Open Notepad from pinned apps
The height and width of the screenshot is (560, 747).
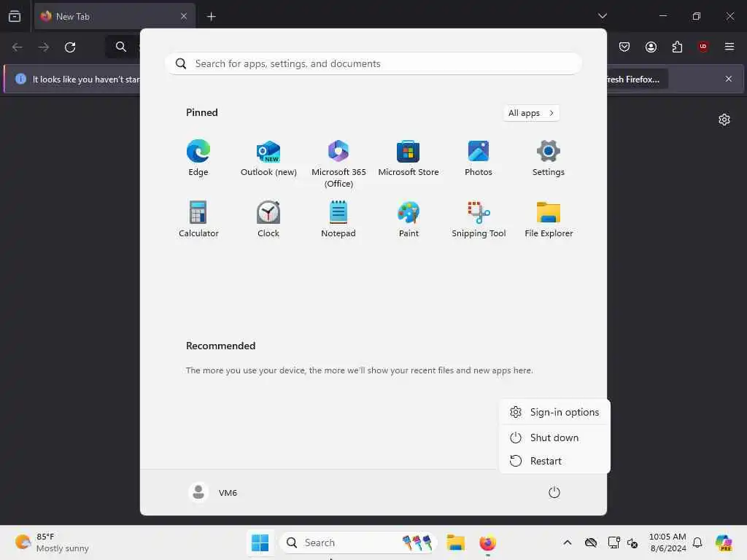pos(338,219)
